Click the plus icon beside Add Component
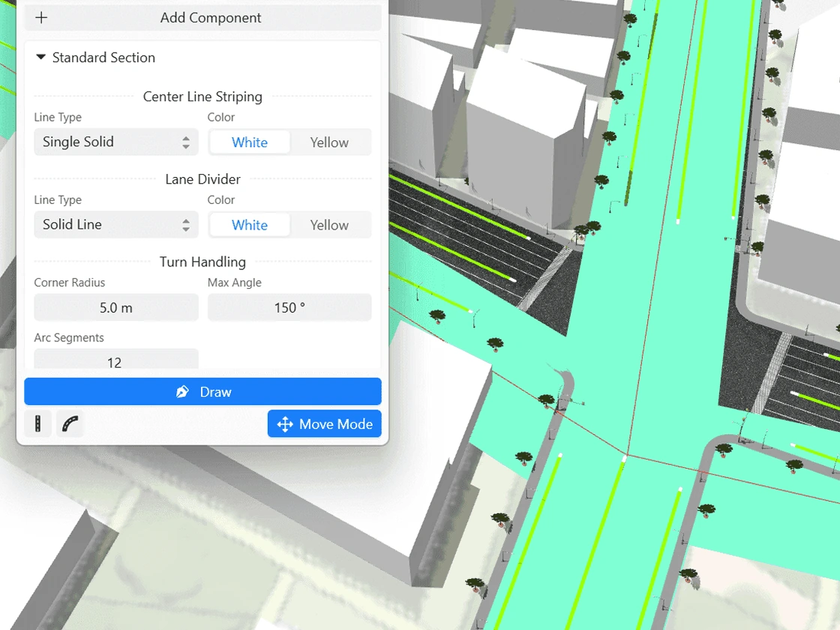Screen dimensions: 840x630 [x=42, y=18]
